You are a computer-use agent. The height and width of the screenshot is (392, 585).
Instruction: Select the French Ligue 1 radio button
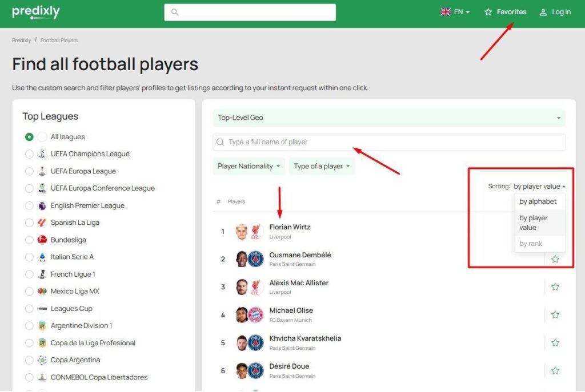29,274
